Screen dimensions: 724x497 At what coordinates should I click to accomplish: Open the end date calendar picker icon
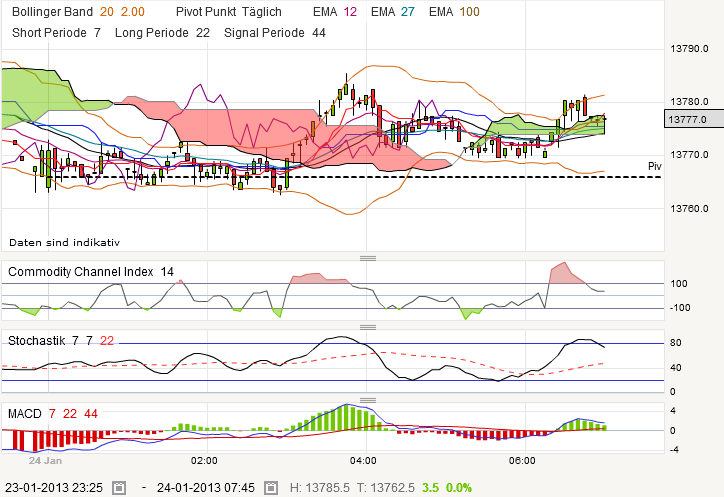click(x=271, y=487)
